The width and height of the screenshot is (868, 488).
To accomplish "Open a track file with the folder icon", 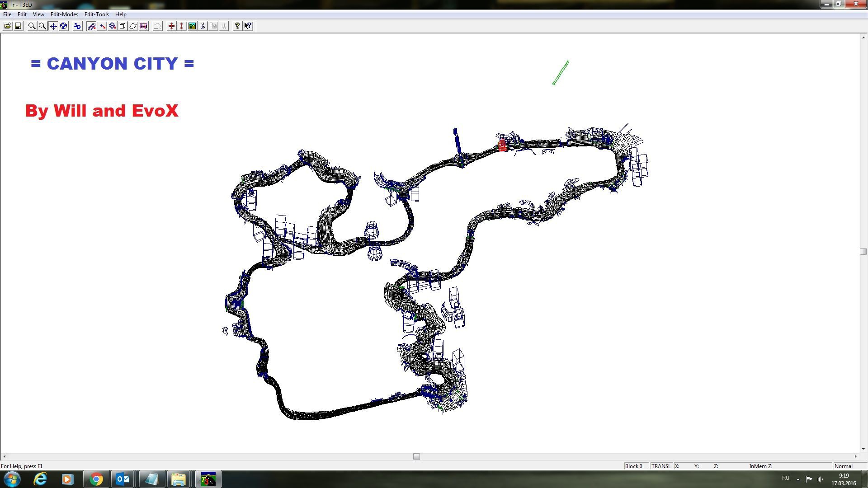I will coord(8,26).
